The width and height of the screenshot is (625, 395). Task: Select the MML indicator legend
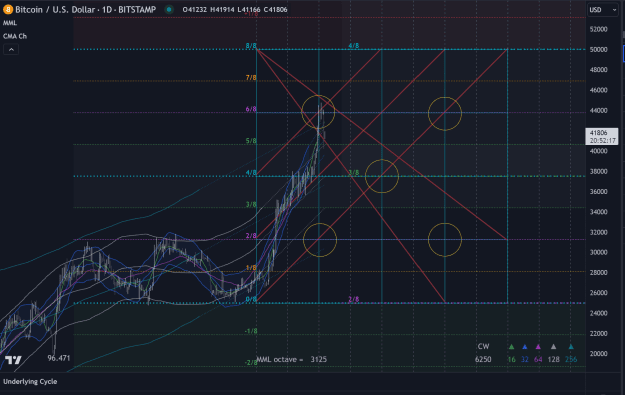pyautogui.click(x=10, y=23)
